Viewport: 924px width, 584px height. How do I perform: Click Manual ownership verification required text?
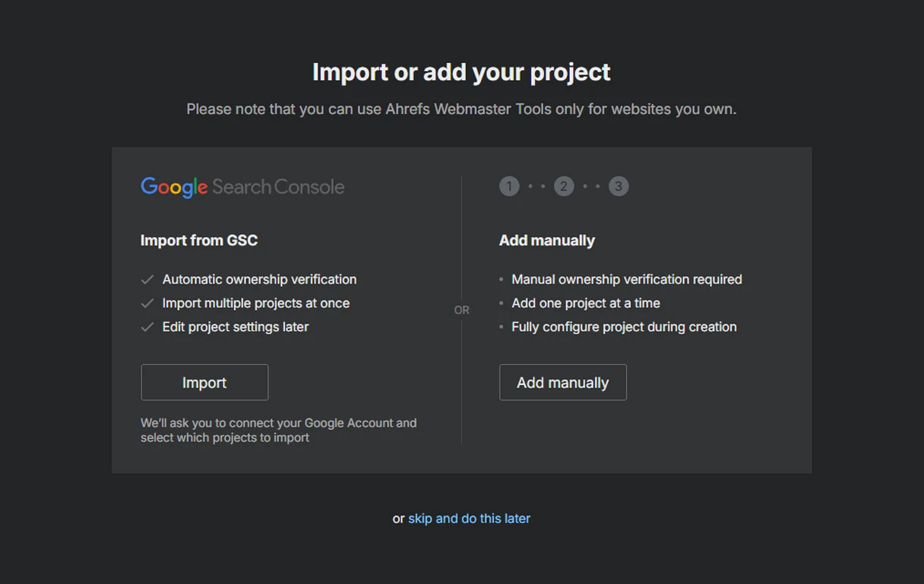point(627,280)
